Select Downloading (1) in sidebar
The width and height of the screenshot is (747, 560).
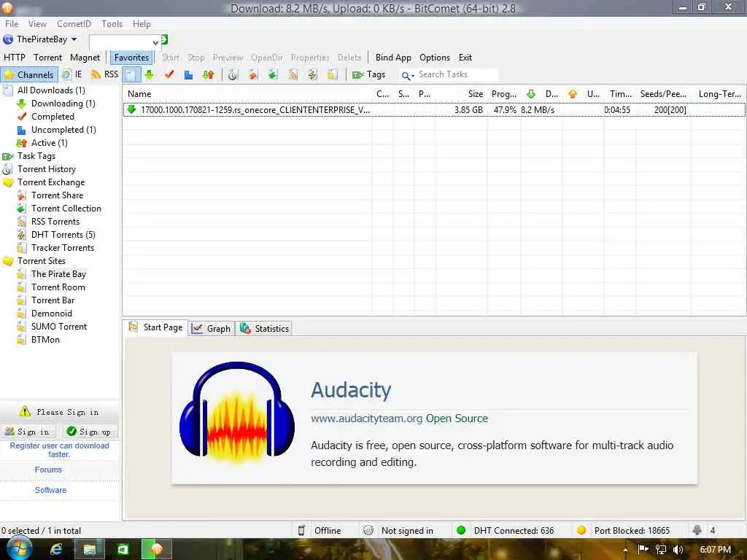click(63, 104)
